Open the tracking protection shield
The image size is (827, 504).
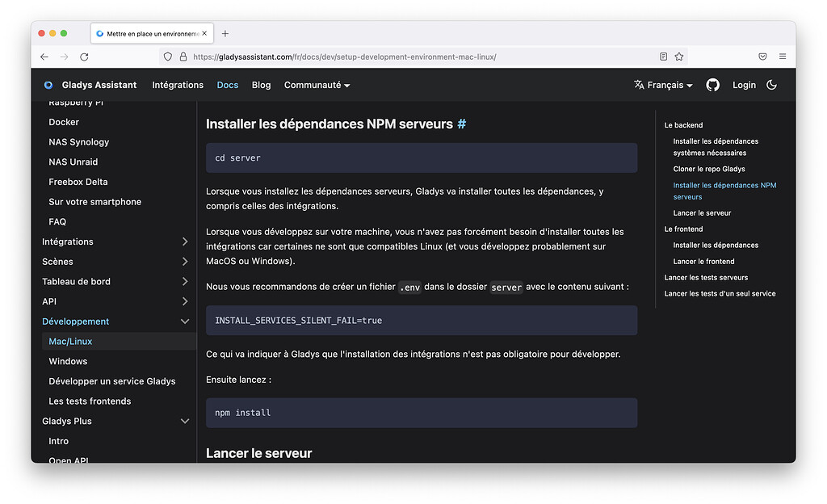167,57
